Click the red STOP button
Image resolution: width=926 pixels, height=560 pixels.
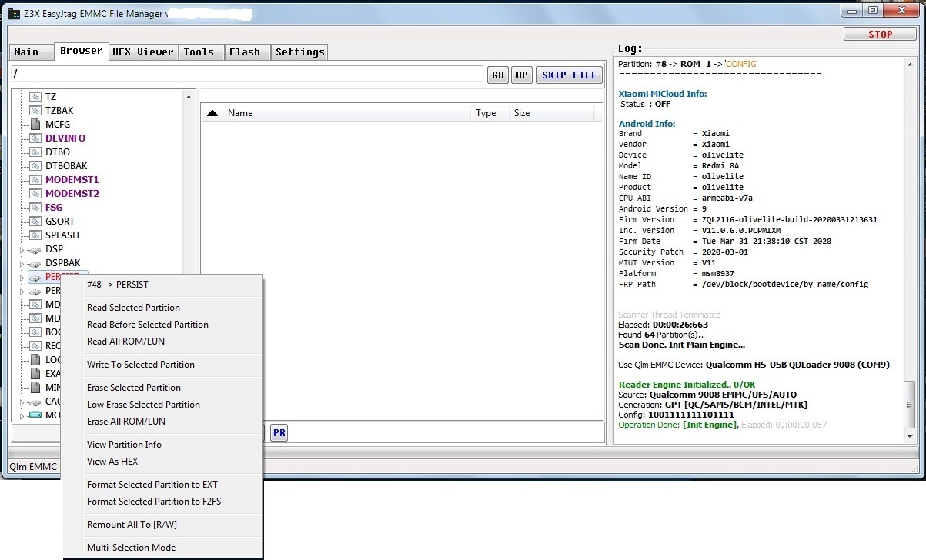tap(879, 35)
